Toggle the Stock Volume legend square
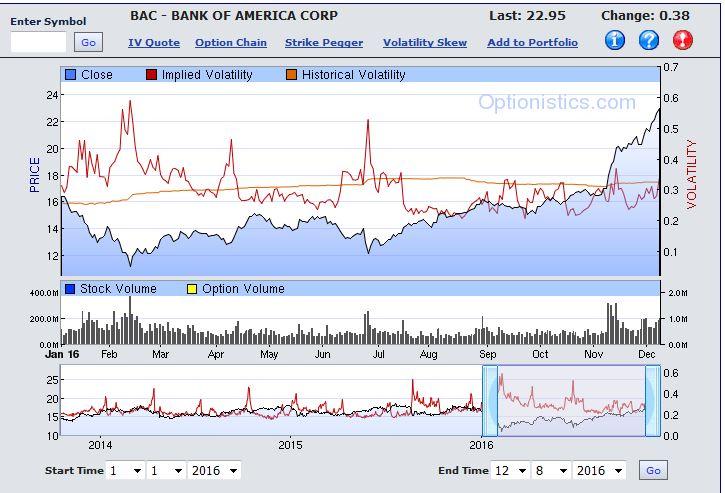The height and width of the screenshot is (493, 725). 71,289
